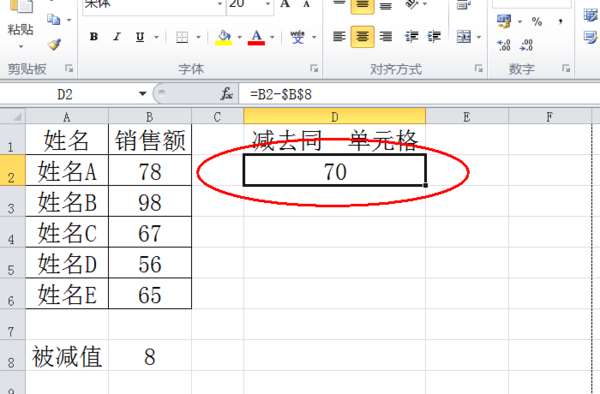Click the percent style icon

(x=537, y=21)
